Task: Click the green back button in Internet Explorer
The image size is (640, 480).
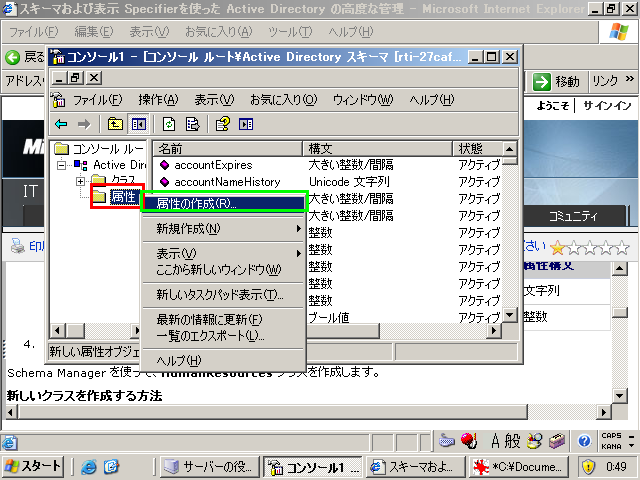Action: point(13,58)
